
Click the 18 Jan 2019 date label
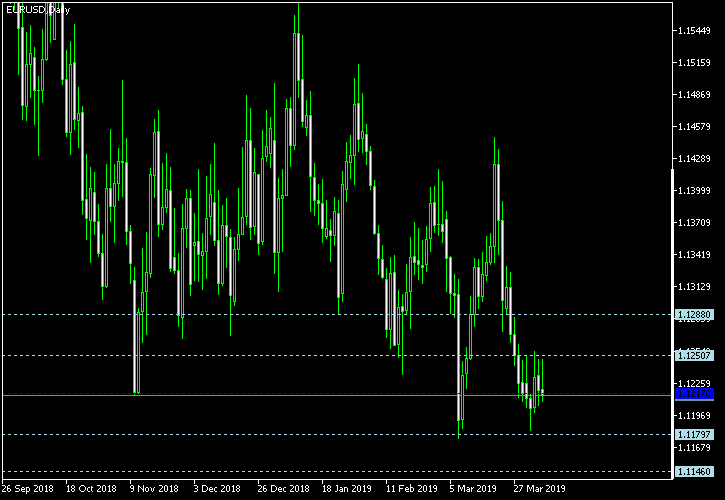[x=347, y=488]
